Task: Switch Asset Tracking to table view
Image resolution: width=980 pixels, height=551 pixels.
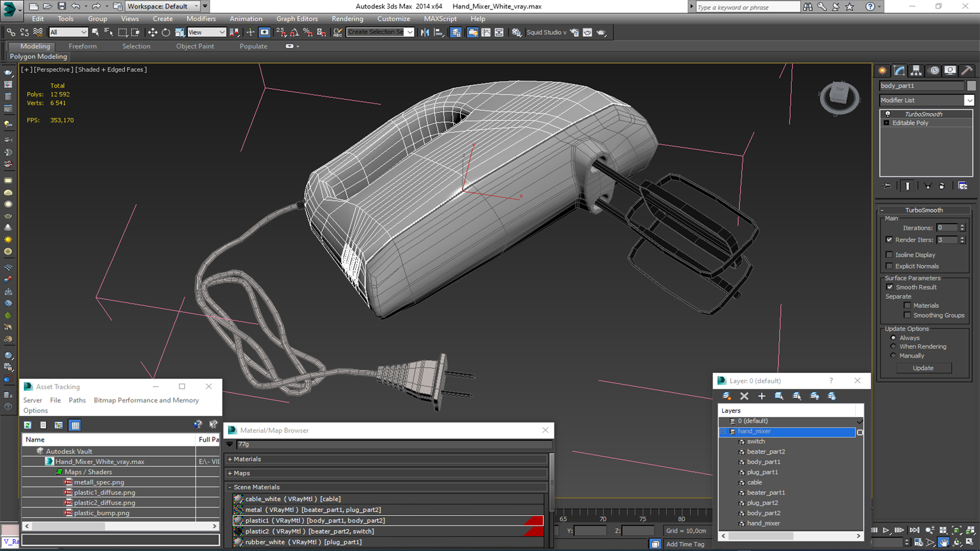Action: pos(75,425)
